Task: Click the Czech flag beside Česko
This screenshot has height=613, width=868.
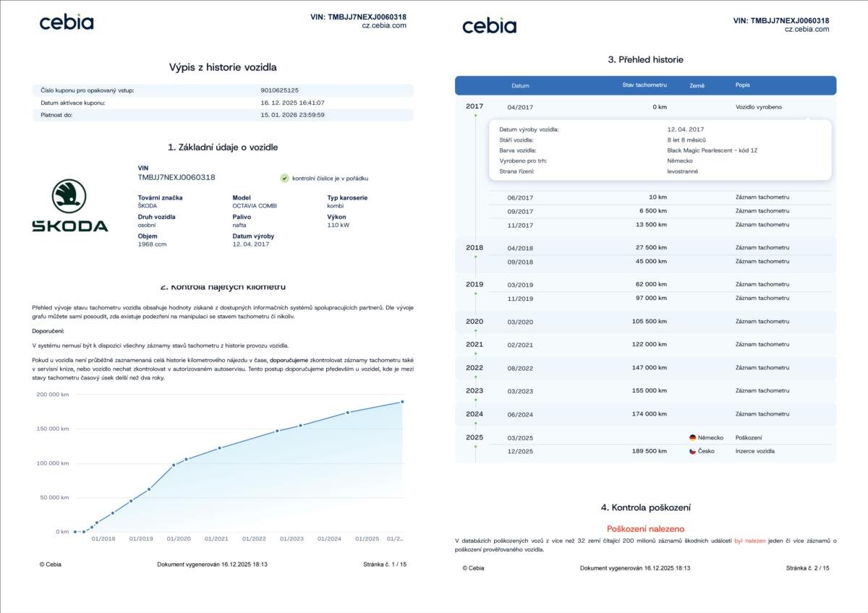Action: pyautogui.click(x=692, y=451)
